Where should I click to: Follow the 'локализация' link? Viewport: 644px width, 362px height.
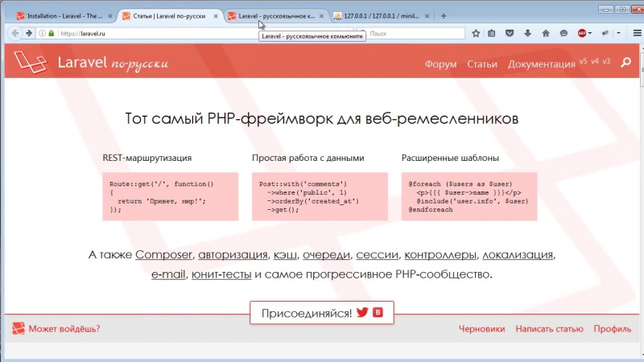(x=518, y=254)
